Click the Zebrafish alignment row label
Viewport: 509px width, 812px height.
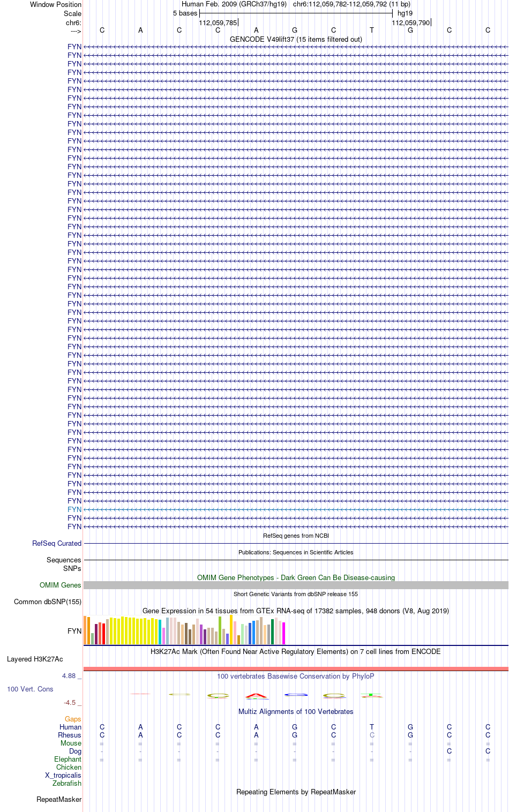[67, 783]
